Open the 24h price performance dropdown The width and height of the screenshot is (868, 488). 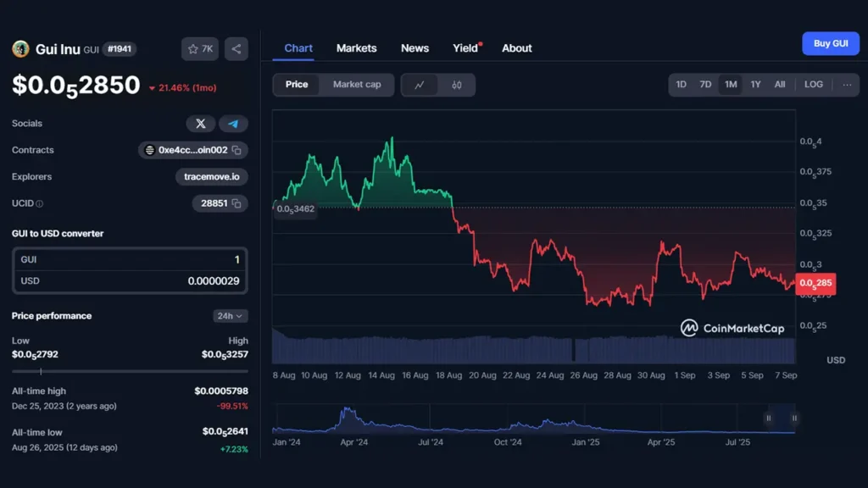(x=231, y=316)
